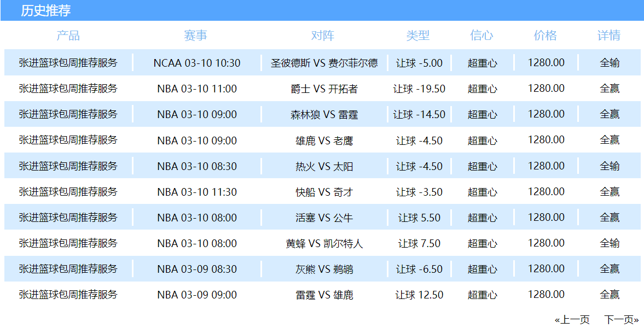Select the 雷霆 VS 雄鹿 matchup
644x334 pixels.
[324, 295]
